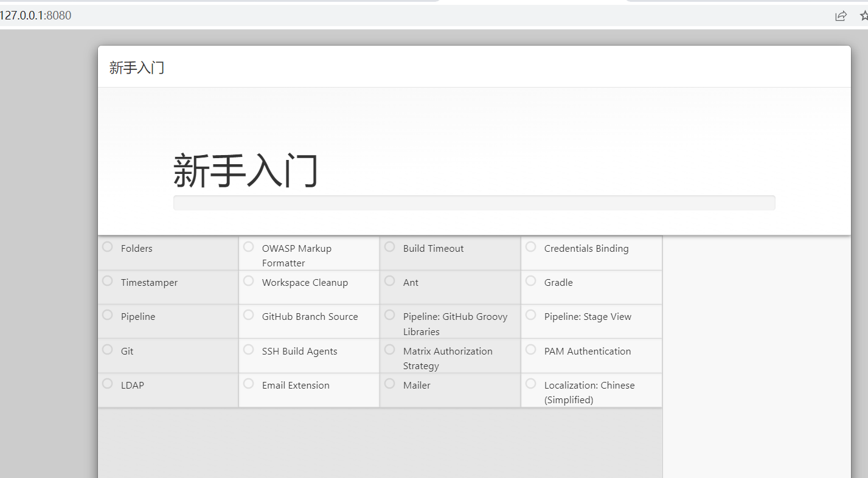Click the share icon in the address bar
This screenshot has height=478, width=868.
coord(841,16)
